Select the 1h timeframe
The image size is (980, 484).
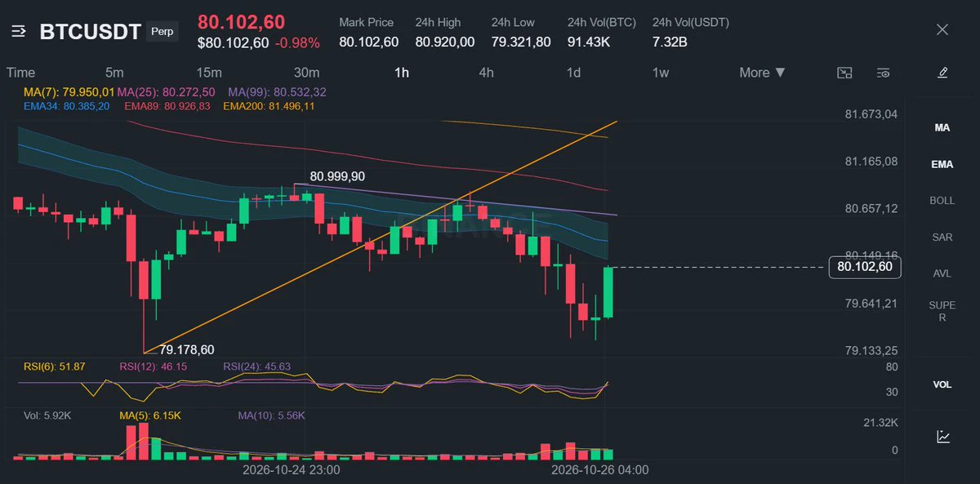click(402, 73)
